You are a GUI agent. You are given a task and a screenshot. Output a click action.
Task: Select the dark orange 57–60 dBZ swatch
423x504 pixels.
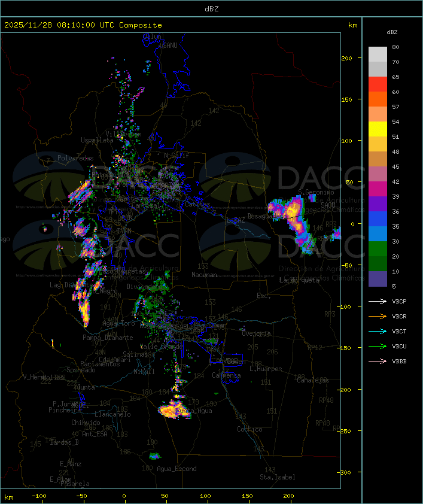coord(378,99)
